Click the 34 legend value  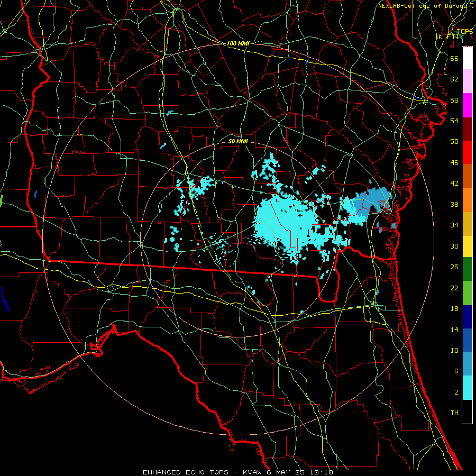tap(454, 225)
